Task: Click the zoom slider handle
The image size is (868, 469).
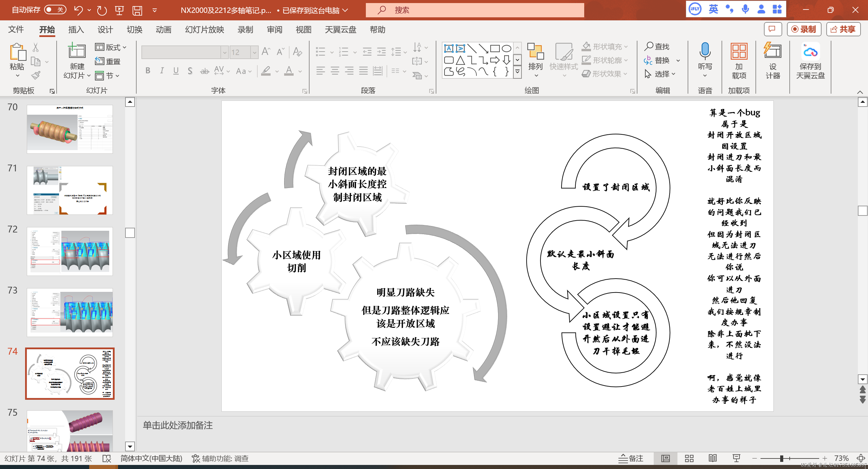Action: pos(782,458)
